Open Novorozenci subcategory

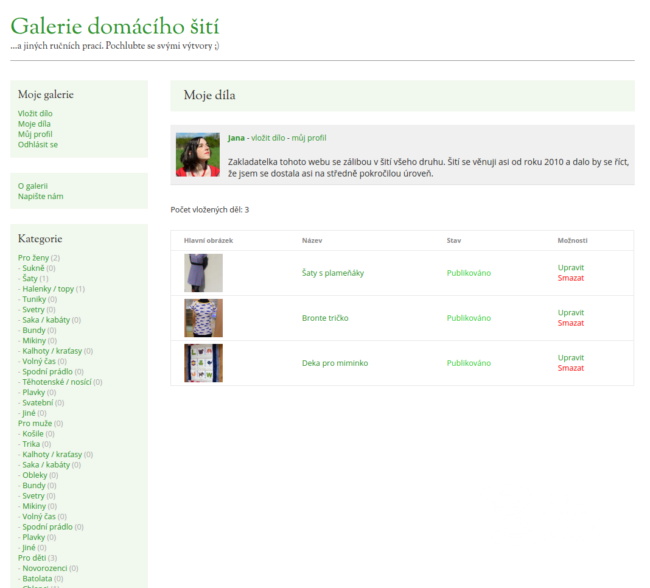44,569
